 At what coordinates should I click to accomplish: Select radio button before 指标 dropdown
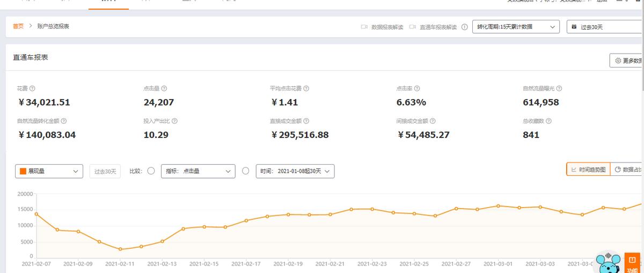[151, 171]
